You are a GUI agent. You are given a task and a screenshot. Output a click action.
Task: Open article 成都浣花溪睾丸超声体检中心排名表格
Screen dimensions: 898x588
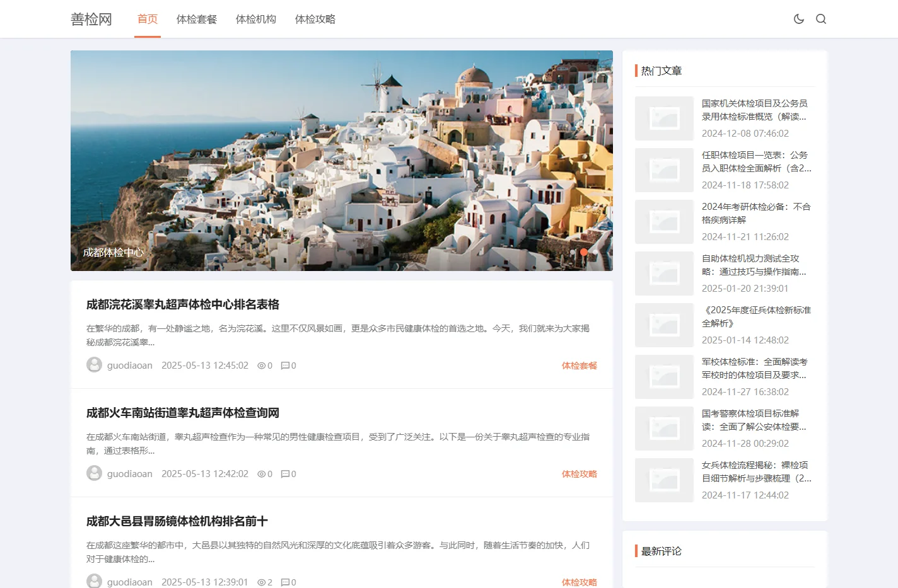point(183,304)
